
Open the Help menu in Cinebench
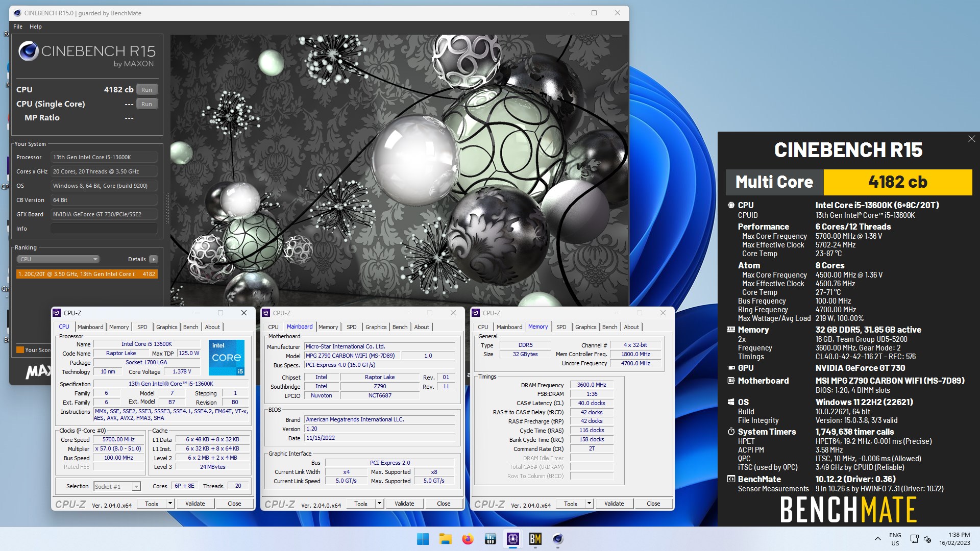[36, 27]
